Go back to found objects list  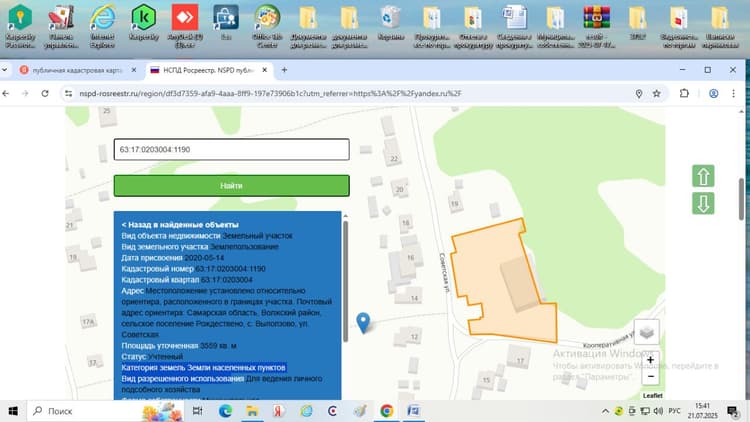coord(180,224)
